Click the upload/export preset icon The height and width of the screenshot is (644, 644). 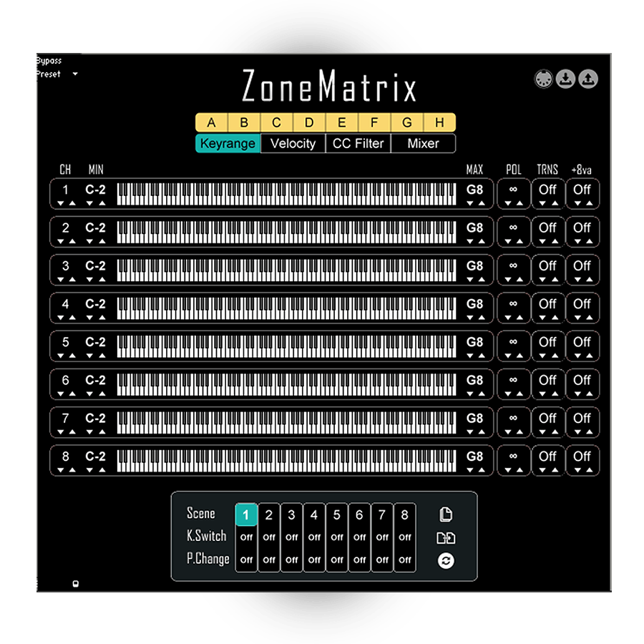[x=588, y=79]
